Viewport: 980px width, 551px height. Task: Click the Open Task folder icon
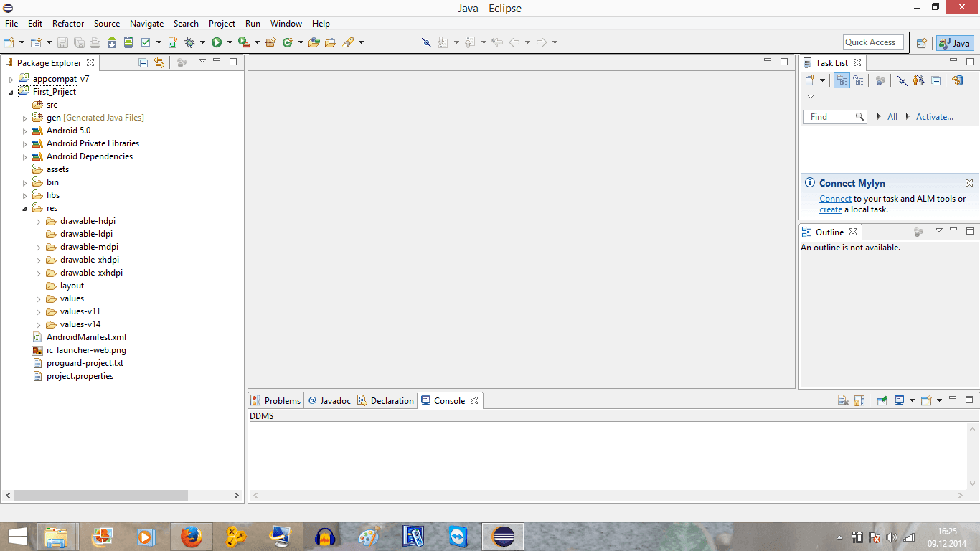330,42
